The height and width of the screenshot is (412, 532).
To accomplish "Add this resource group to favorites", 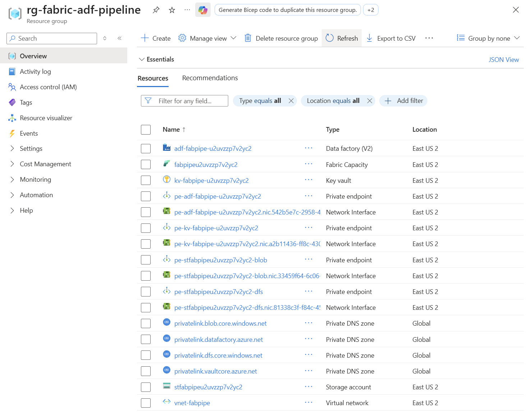I will click(172, 10).
